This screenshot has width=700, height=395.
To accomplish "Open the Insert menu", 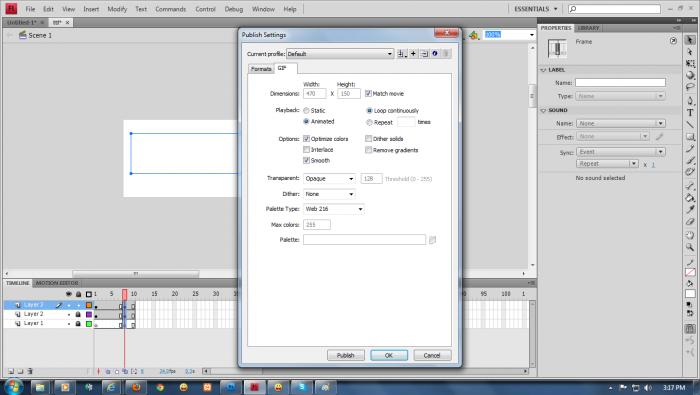I will (91, 9).
